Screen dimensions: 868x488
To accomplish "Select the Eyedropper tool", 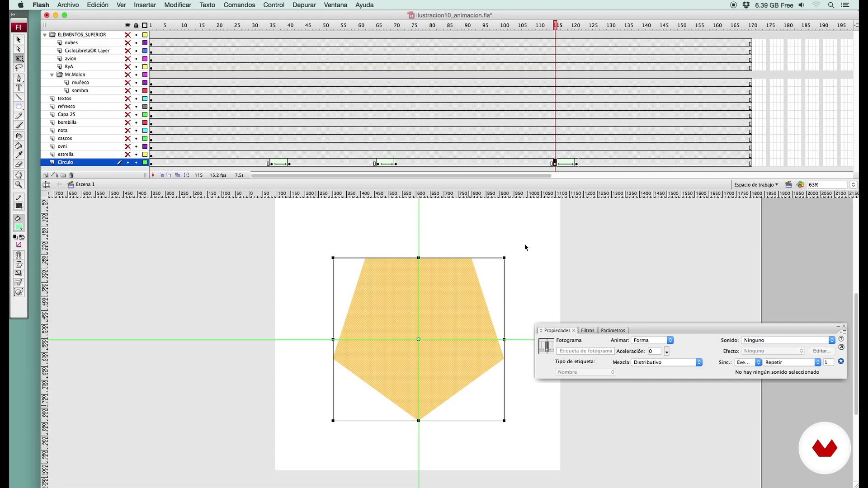I will click(x=19, y=155).
